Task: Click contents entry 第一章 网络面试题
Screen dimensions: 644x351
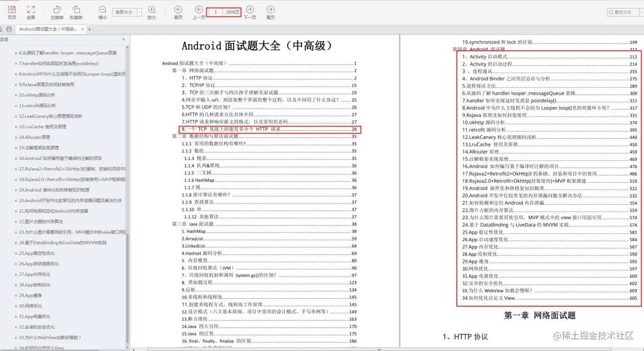Action: tap(264, 71)
